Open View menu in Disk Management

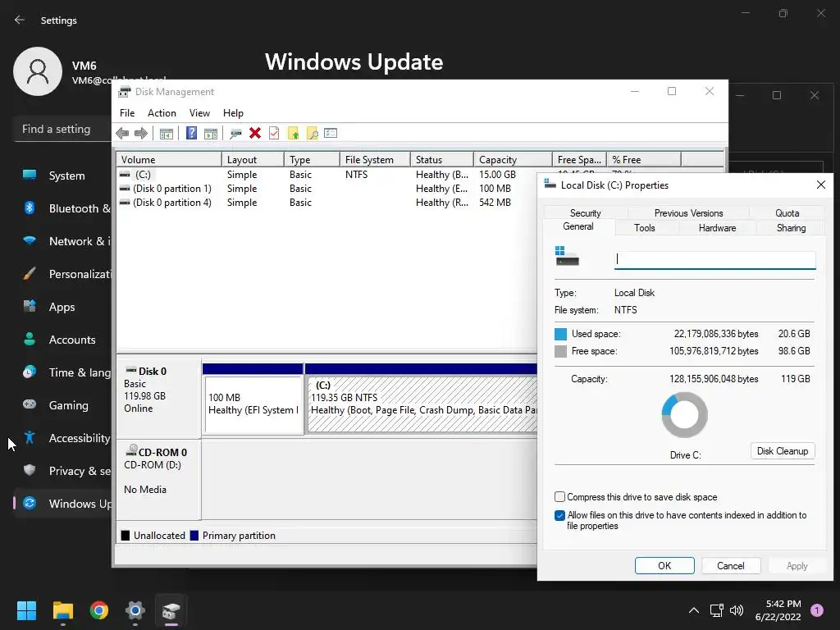click(199, 113)
